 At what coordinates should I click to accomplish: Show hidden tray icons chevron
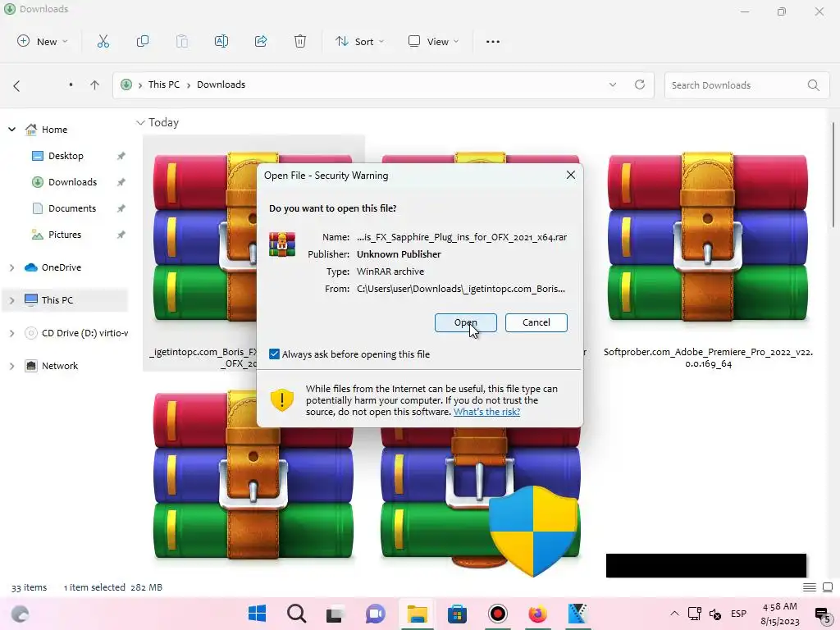pos(674,614)
